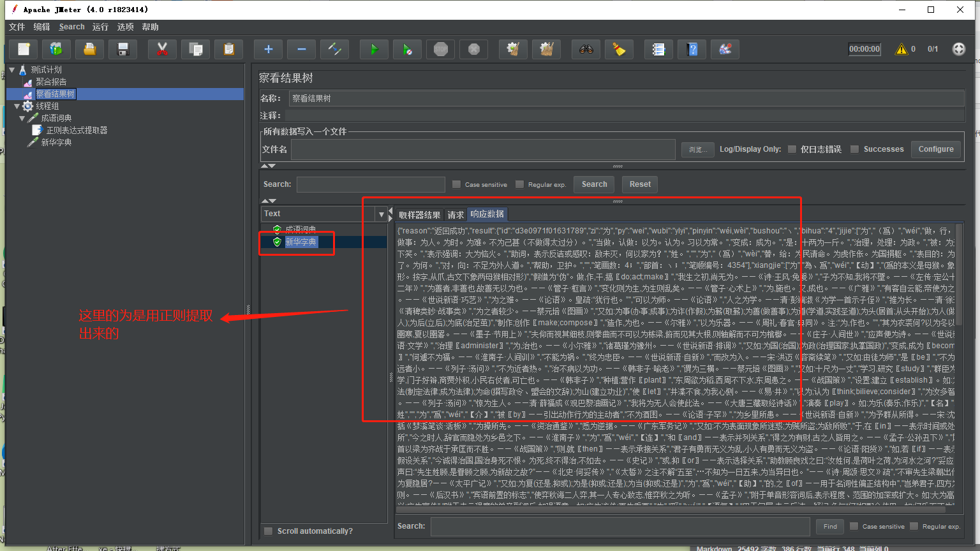Viewport: 980px width, 551px height.
Task: Reset search with yellow broom icon
Action: pos(620,49)
